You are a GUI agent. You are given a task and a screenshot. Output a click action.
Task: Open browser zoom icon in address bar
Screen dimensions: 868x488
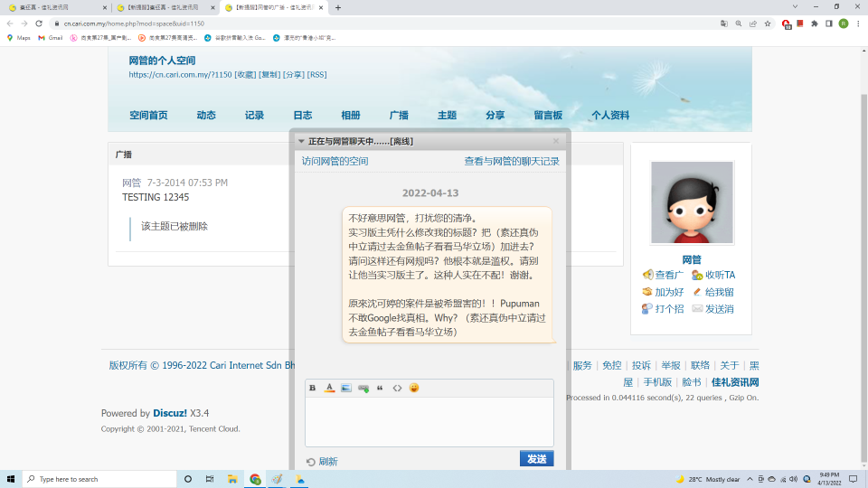[739, 23]
